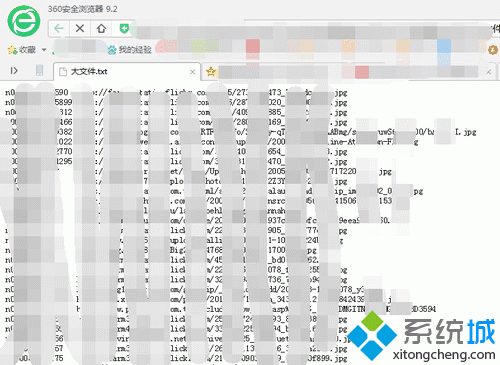The image size is (500, 365).
Task: Click the green 360 browser logo
Action: (24, 21)
